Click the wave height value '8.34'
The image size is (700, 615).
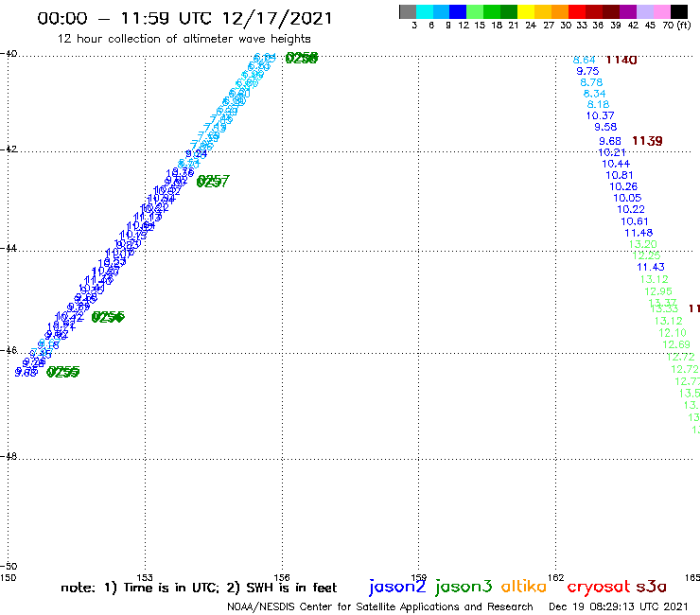pyautogui.click(x=595, y=94)
